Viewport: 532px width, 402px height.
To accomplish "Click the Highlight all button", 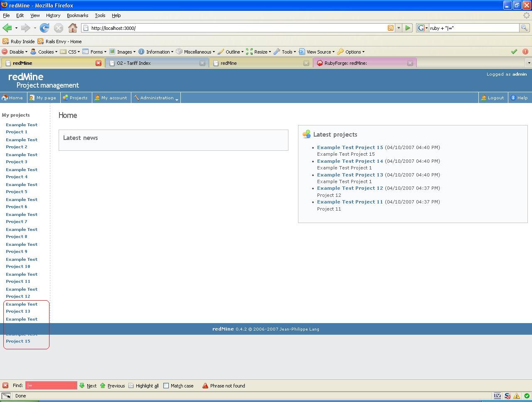I will [x=143, y=386].
